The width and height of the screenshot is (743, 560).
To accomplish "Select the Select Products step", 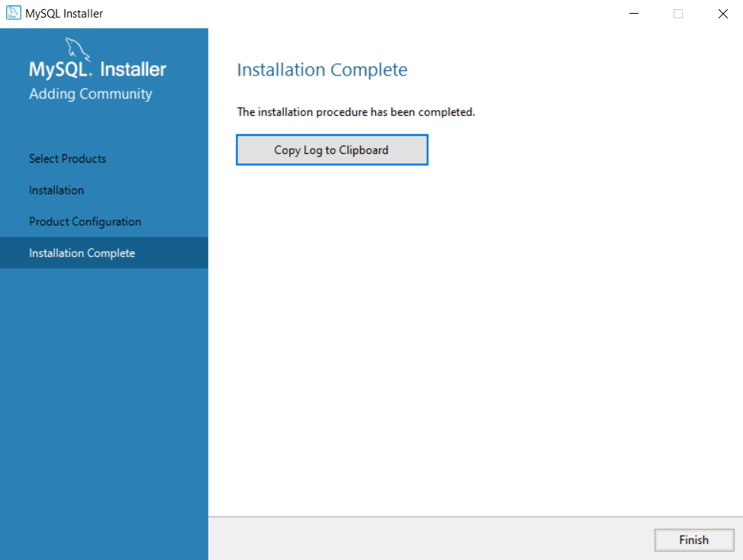I will coord(67,159).
